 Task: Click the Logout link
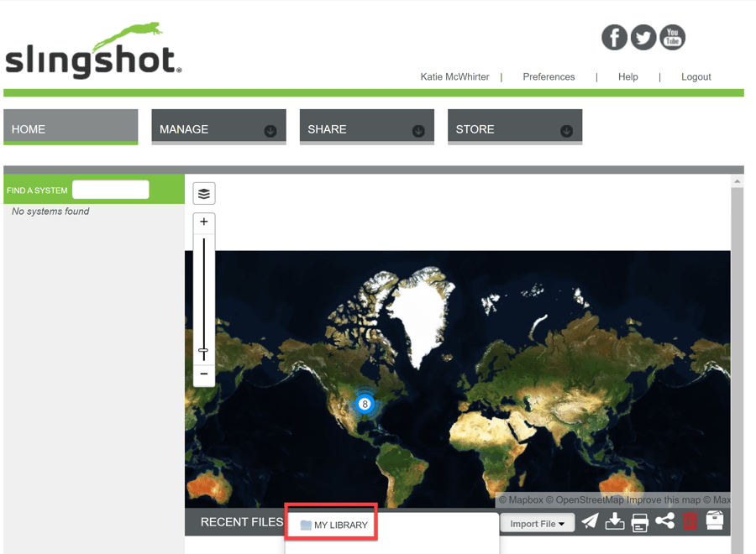[696, 76]
